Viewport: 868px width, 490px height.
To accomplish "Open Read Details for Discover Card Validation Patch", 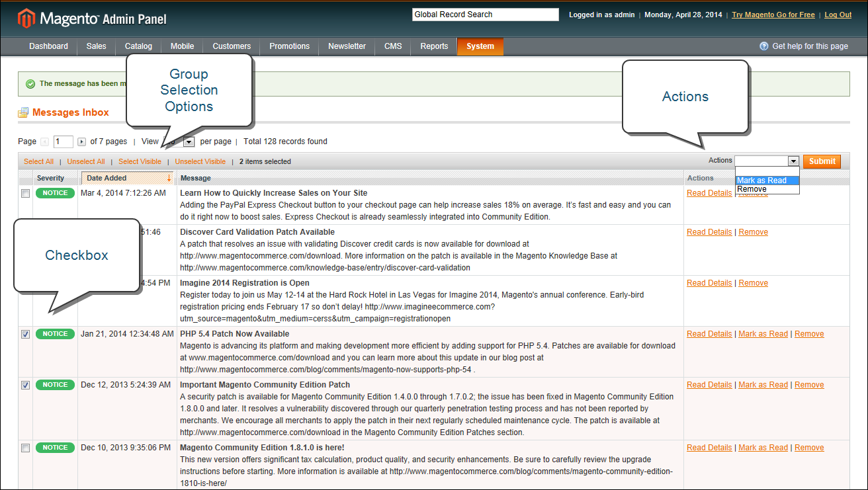I will [x=709, y=232].
